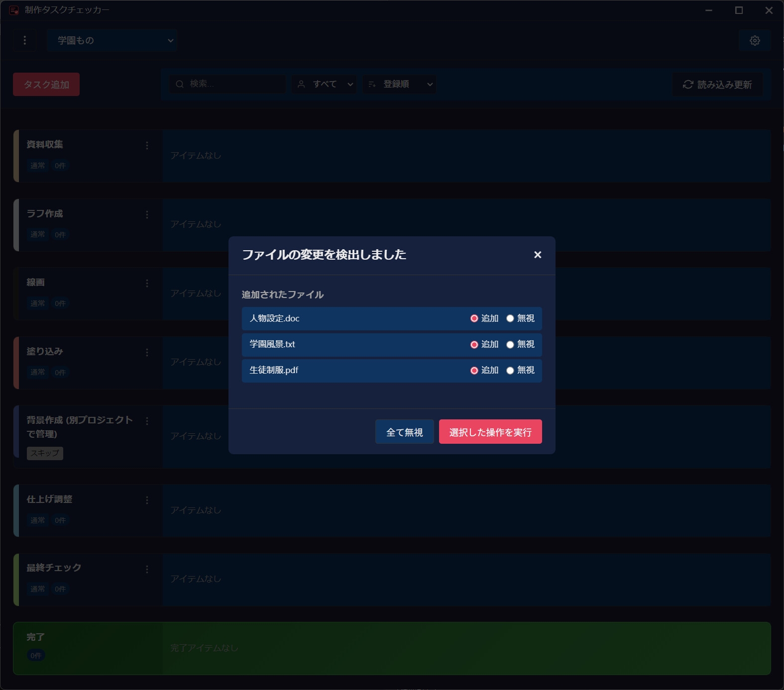This screenshot has height=690, width=784.
Task: Open the 最終チェック task options menu
Action: tap(147, 569)
